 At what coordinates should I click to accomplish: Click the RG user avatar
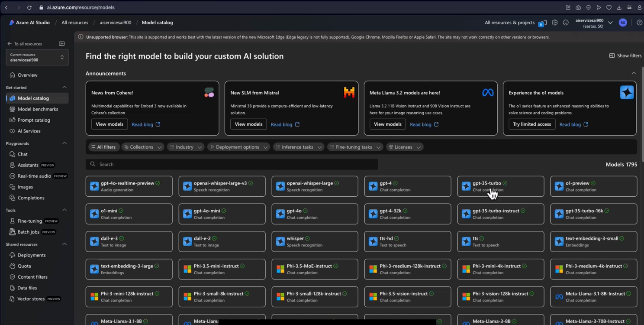tap(623, 23)
